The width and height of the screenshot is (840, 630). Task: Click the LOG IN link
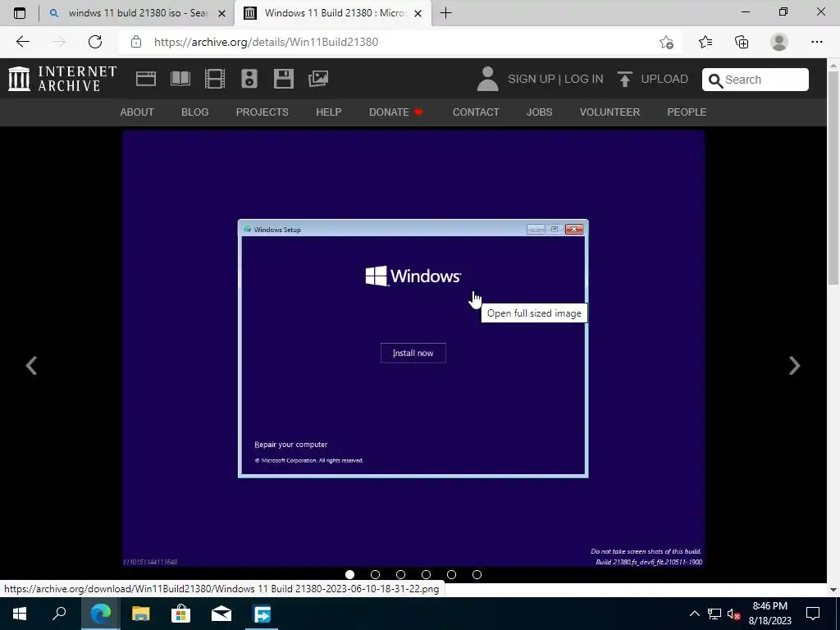coord(584,80)
